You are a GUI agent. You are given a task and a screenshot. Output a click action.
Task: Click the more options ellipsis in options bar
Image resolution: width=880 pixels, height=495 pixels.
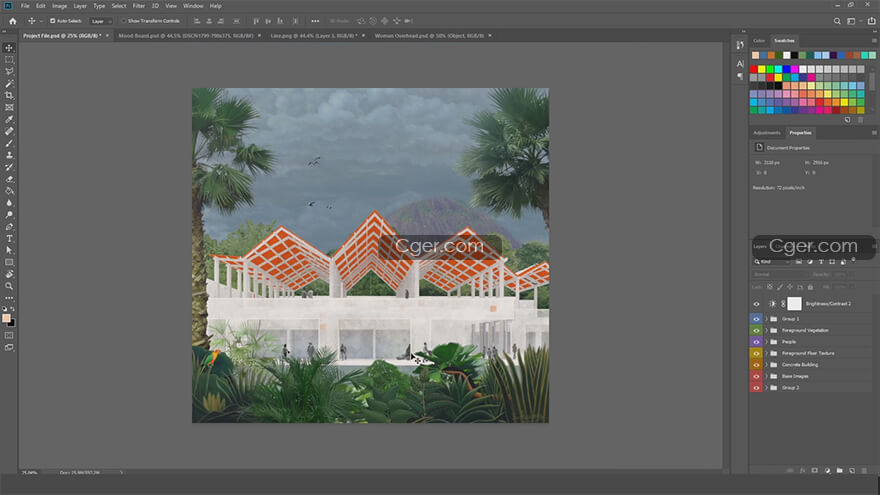pos(315,21)
